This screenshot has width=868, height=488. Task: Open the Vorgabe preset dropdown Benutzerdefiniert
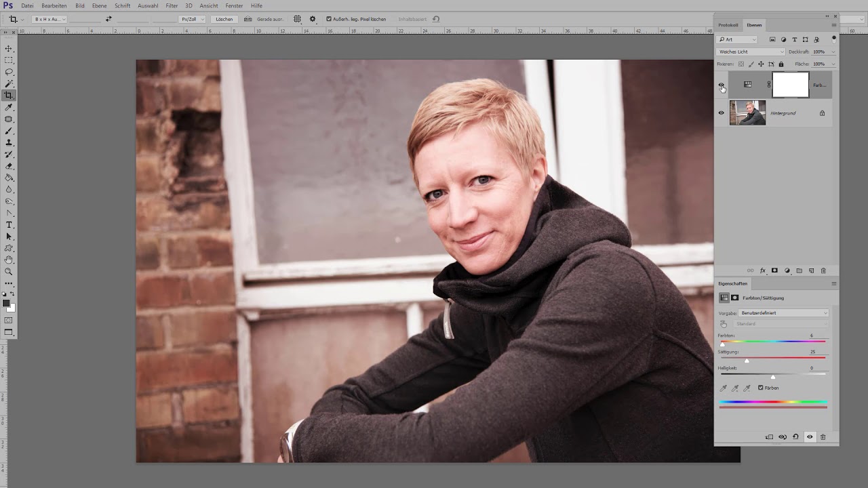(x=783, y=313)
